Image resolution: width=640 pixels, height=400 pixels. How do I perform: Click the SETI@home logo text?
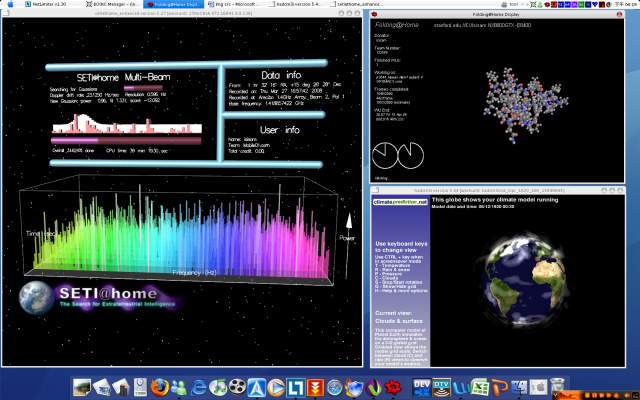coord(108,293)
